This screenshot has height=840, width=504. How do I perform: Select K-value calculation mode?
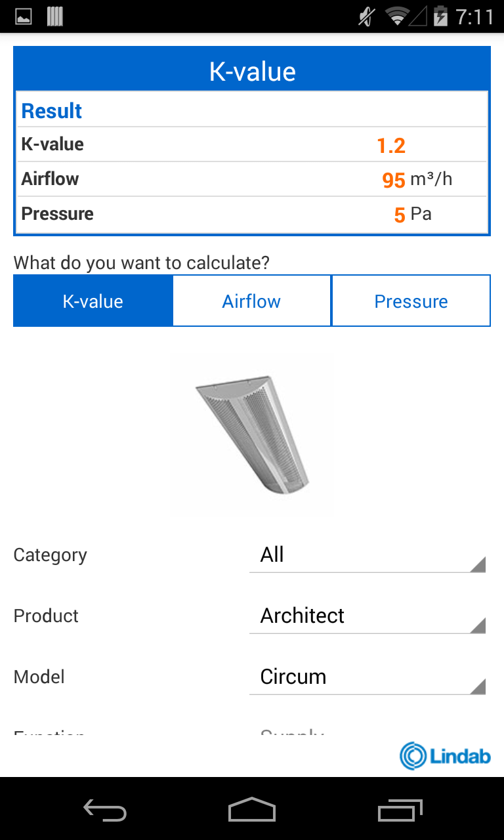point(93,301)
